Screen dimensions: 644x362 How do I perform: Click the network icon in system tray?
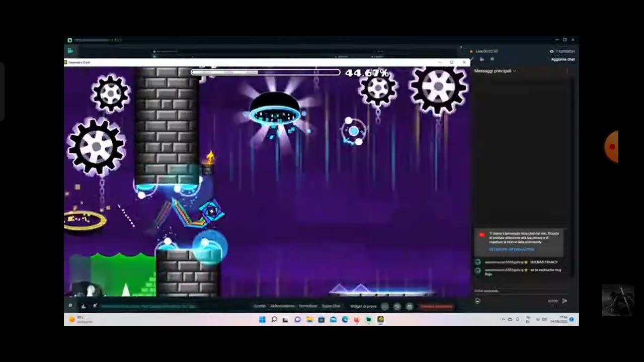(537, 320)
